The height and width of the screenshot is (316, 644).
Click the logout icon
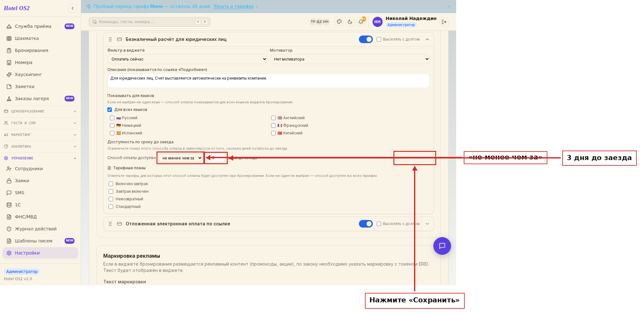click(444, 22)
